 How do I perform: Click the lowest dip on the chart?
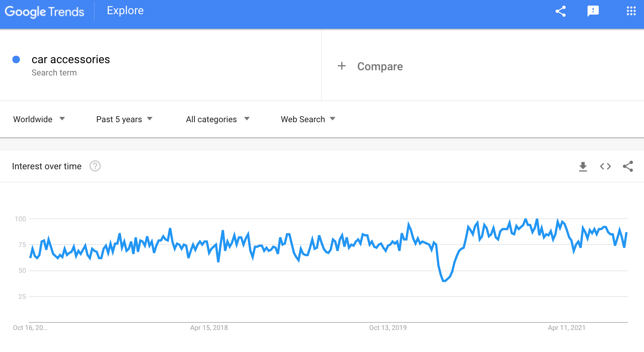coord(444,281)
